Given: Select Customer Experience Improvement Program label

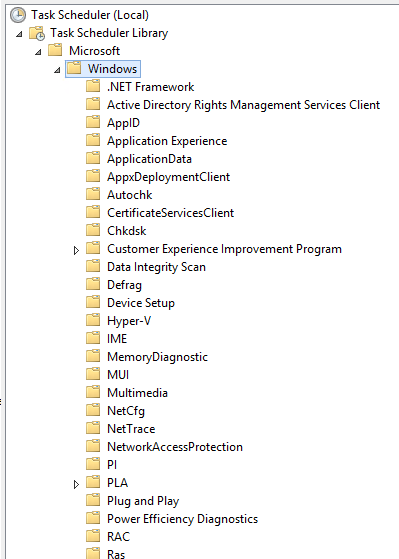Looking at the screenshot, I should [224, 249].
